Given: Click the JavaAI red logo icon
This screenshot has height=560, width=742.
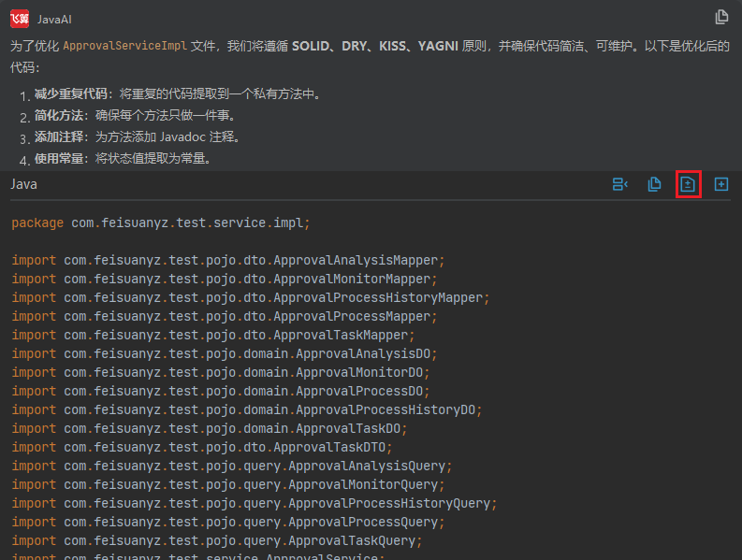Looking at the screenshot, I should click(x=20, y=19).
